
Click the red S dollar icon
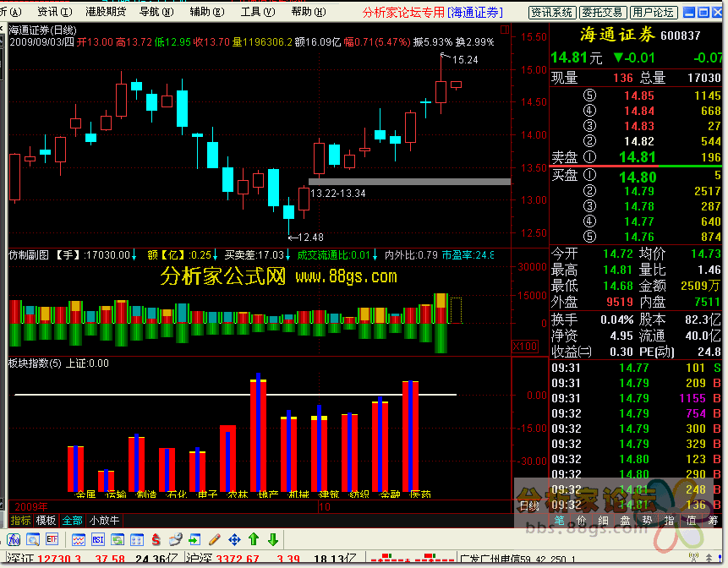tap(156, 540)
